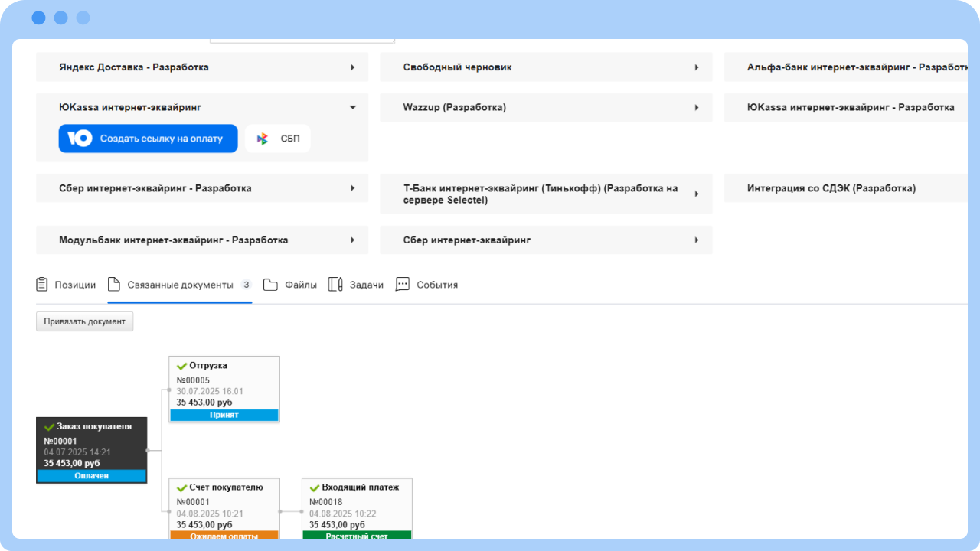Open the Альфа-банк интернет-эквайринг panel header

coord(846,67)
